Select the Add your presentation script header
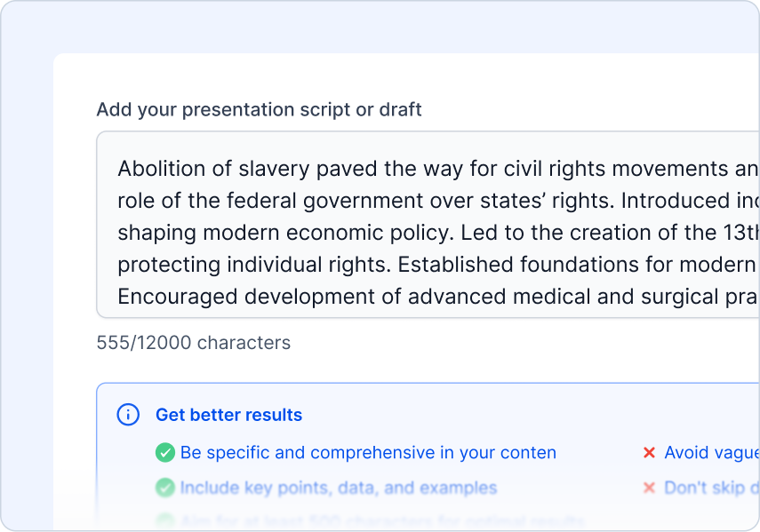This screenshot has height=532, width=760. click(260, 109)
